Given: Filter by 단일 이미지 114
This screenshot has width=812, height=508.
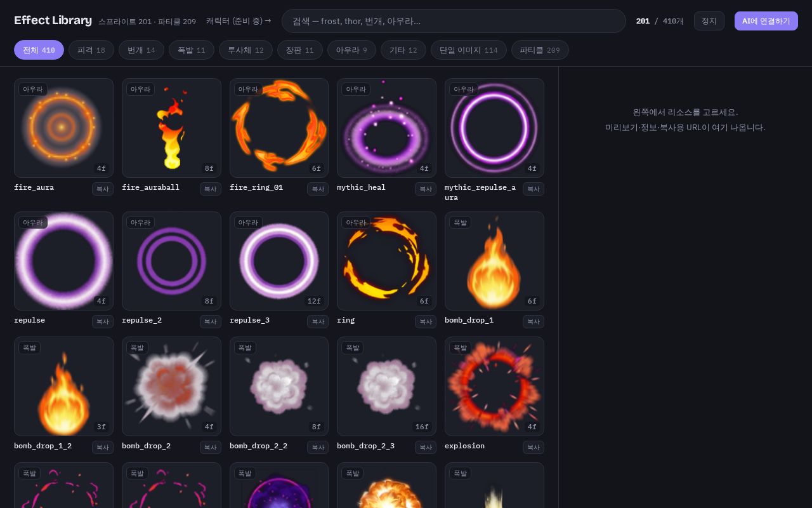Looking at the screenshot, I should (x=469, y=50).
